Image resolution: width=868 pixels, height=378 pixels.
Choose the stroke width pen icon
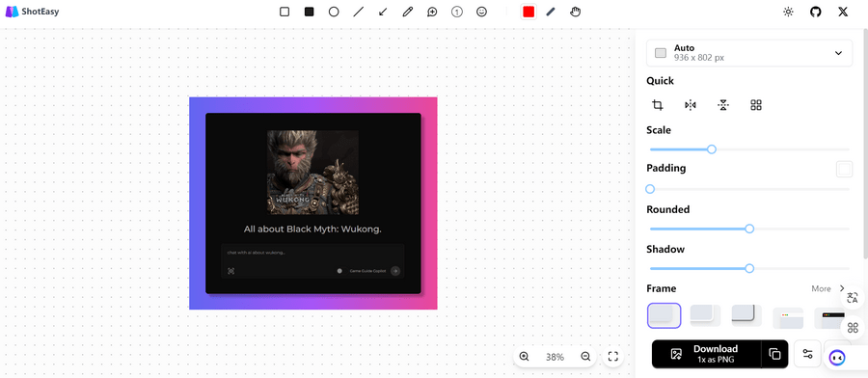click(x=551, y=12)
